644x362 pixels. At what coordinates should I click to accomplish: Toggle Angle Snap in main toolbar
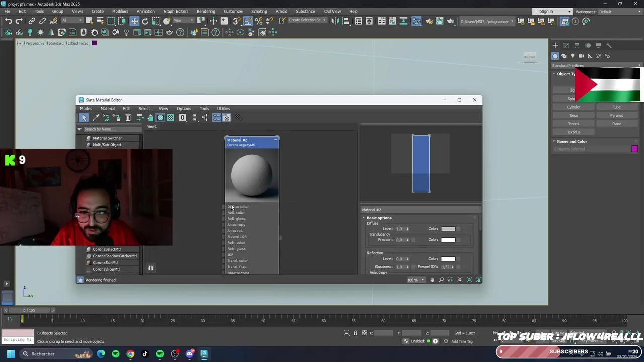[x=248, y=21]
